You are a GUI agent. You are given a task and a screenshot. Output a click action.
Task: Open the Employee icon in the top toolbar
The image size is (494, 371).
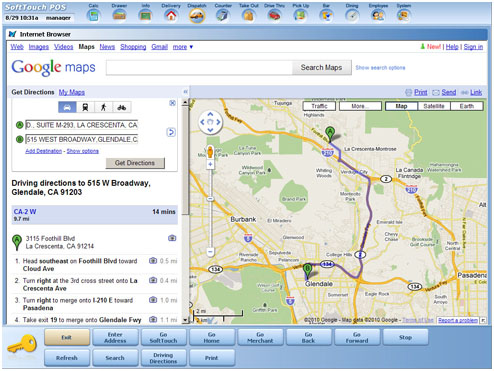click(378, 15)
